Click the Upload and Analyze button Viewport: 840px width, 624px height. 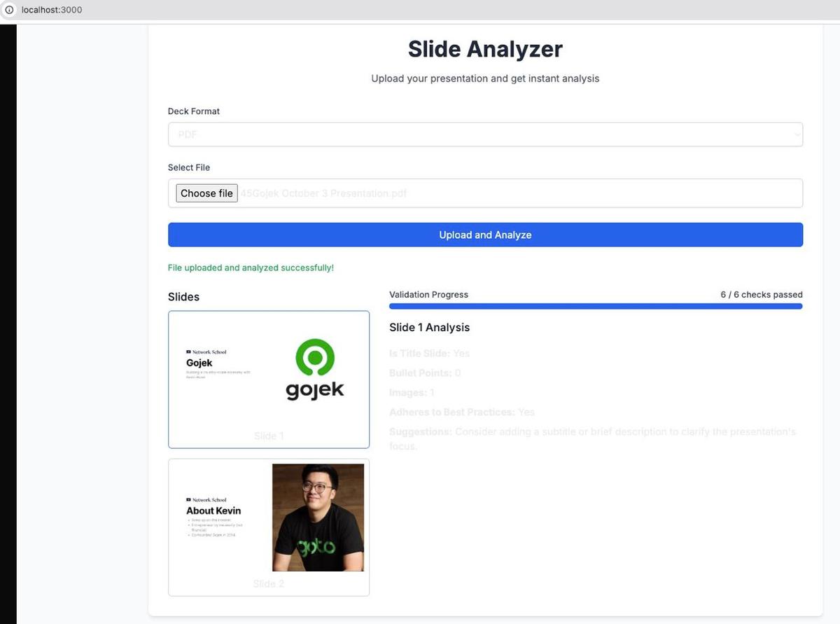(x=485, y=235)
